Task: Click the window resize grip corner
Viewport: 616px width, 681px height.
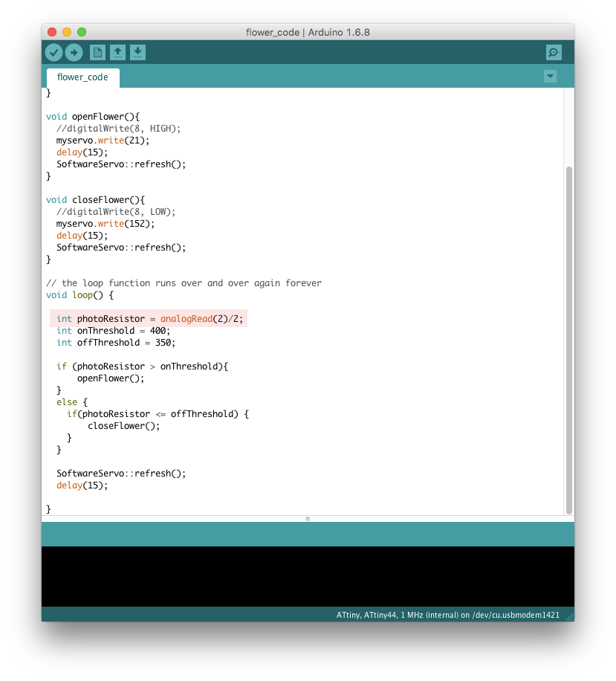Action: pos(570,617)
